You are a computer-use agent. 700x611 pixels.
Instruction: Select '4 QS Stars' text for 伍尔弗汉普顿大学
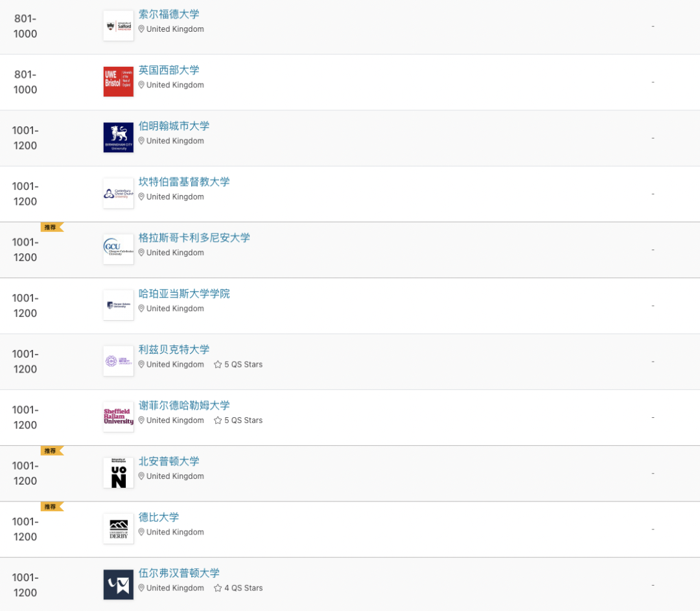[x=243, y=588]
